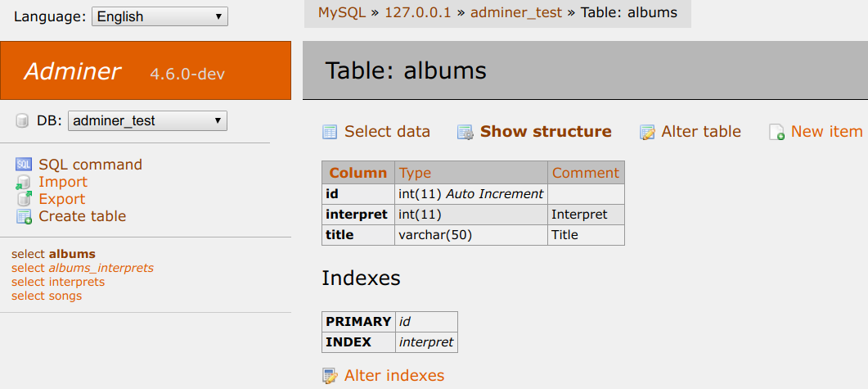Click the Alter indexes icon
Viewport: 868px width, 389px height.
pos(330,376)
